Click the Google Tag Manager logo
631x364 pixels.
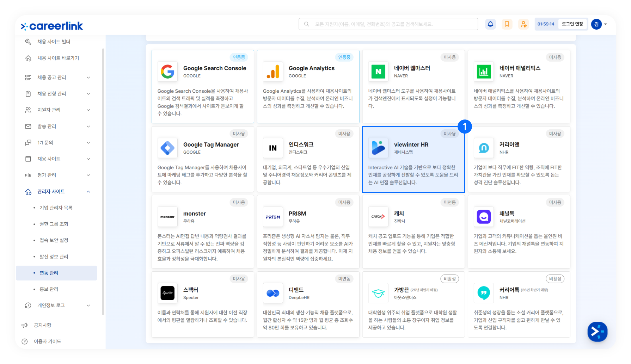(167, 148)
